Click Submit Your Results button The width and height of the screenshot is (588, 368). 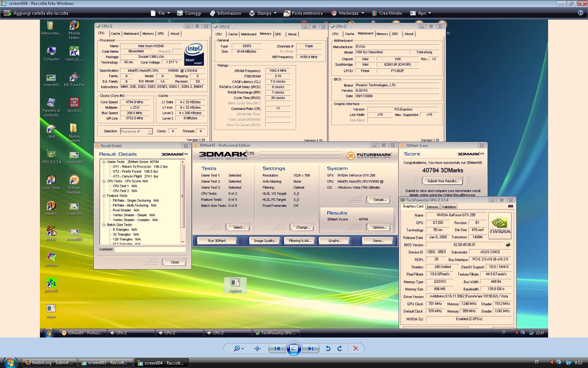pos(443,181)
